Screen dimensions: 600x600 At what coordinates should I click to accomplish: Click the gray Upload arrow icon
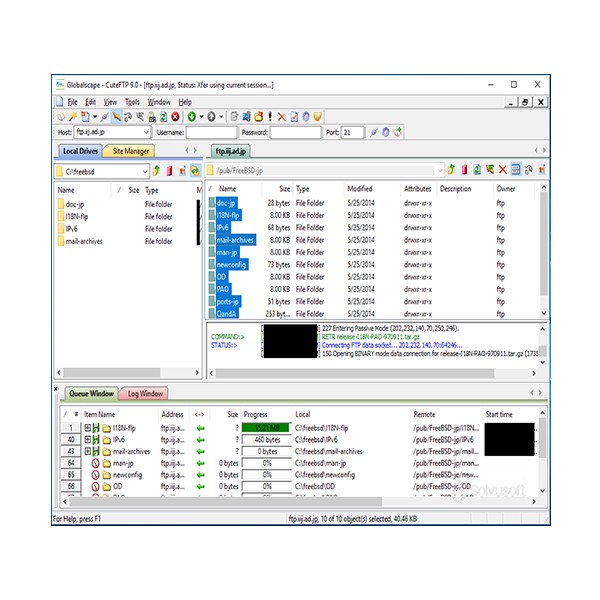(211, 117)
